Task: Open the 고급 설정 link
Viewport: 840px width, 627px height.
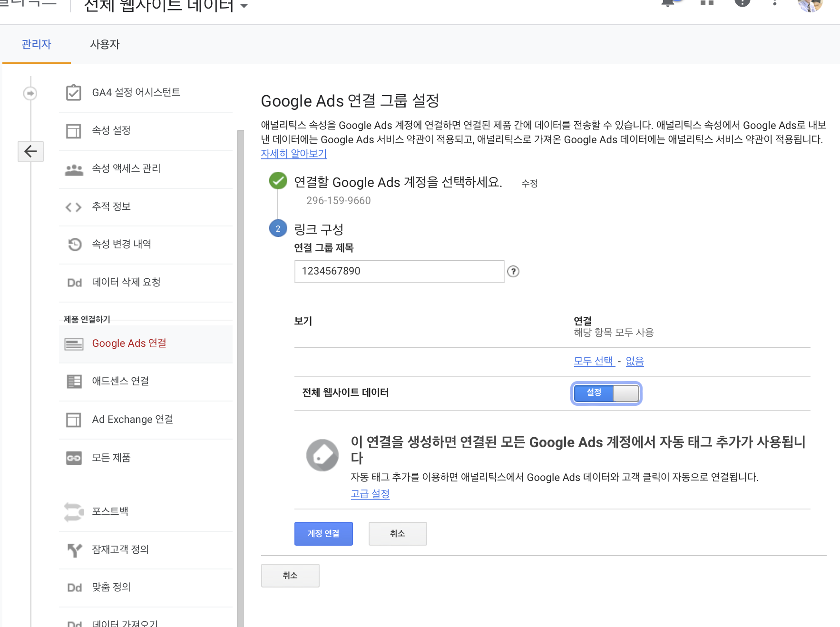Action: (370, 494)
